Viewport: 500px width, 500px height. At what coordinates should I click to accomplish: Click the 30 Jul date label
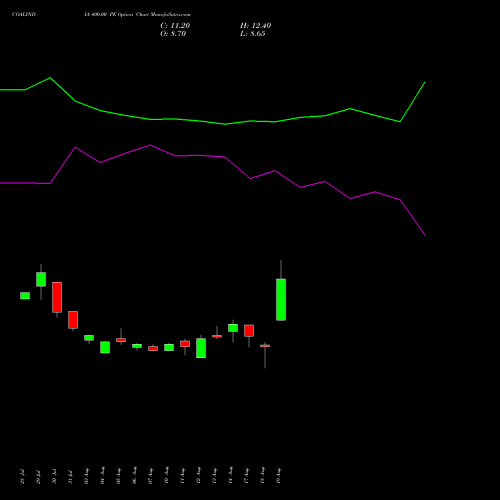[x=54, y=477]
